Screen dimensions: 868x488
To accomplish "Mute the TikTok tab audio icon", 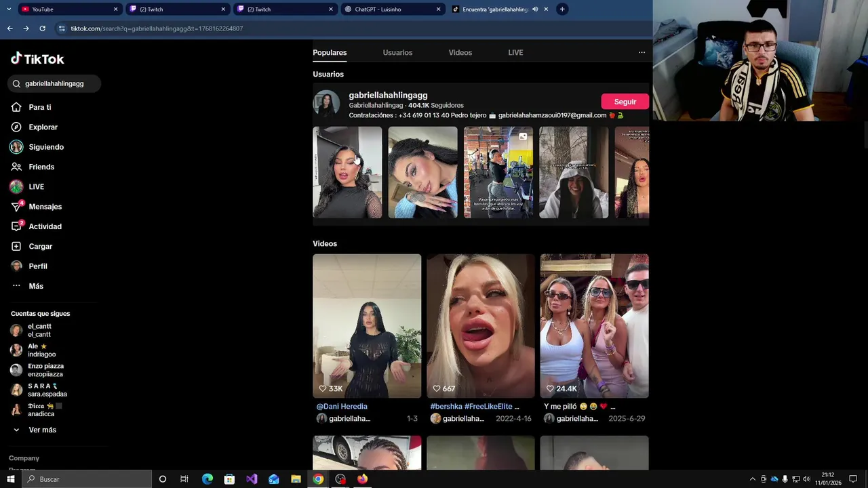I will tap(535, 9).
